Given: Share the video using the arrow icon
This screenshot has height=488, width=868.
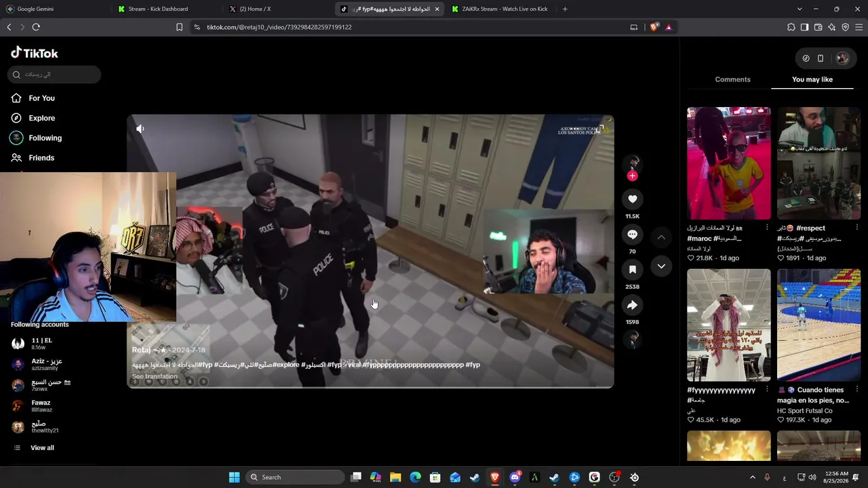Looking at the screenshot, I should 632,305.
